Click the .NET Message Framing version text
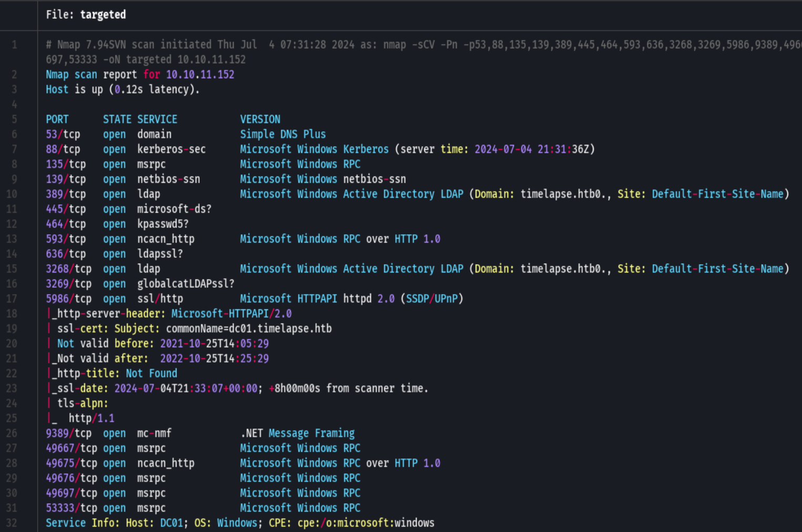Image resolution: width=802 pixels, height=532 pixels. (x=297, y=433)
